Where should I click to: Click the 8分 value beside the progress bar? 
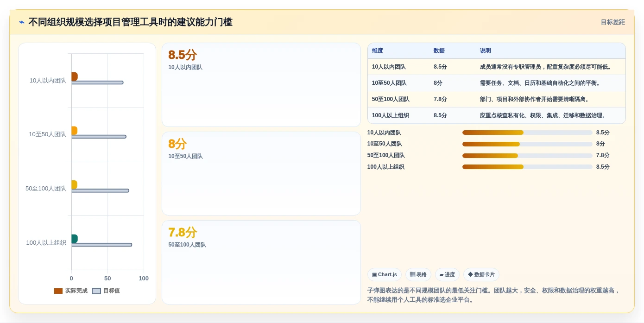pos(600,144)
